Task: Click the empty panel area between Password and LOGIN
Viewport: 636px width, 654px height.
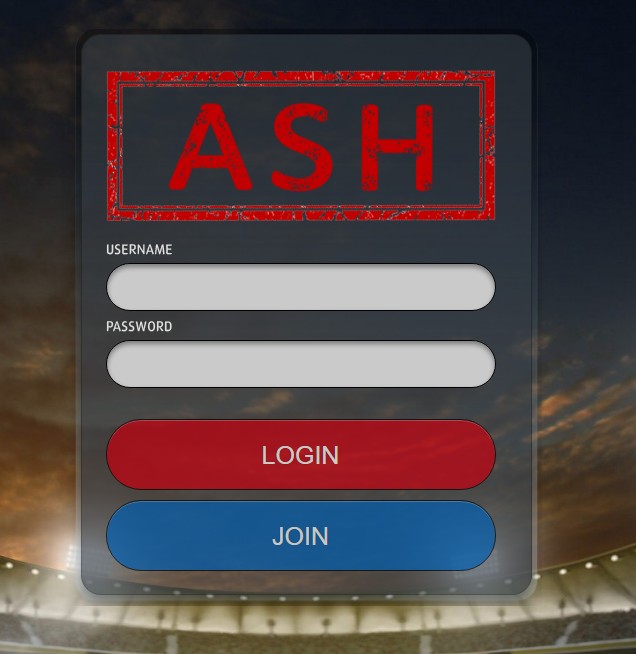Action: [x=301, y=403]
